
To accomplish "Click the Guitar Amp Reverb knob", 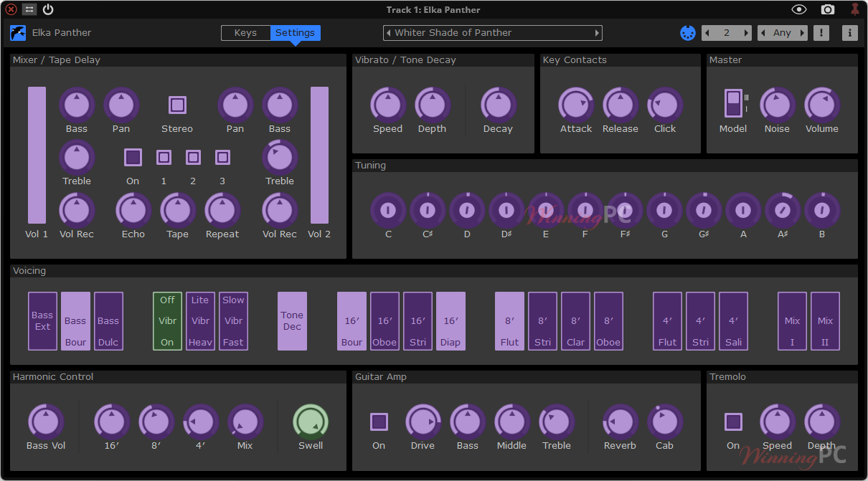I will pos(621,422).
